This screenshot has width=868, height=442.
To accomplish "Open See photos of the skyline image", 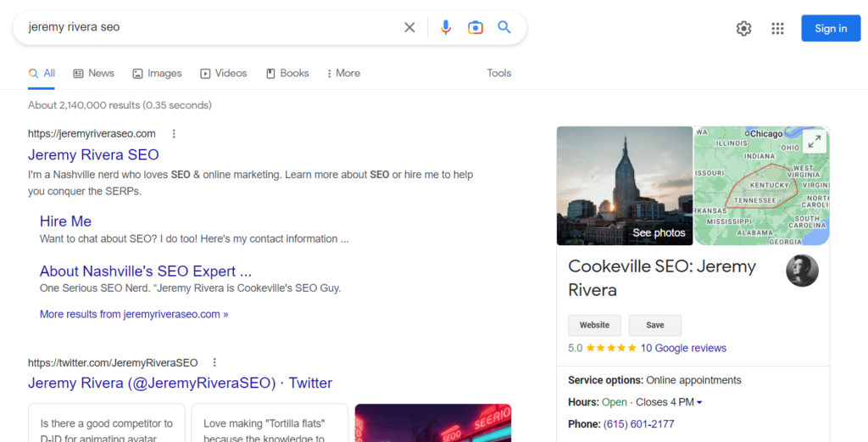I will (x=625, y=186).
